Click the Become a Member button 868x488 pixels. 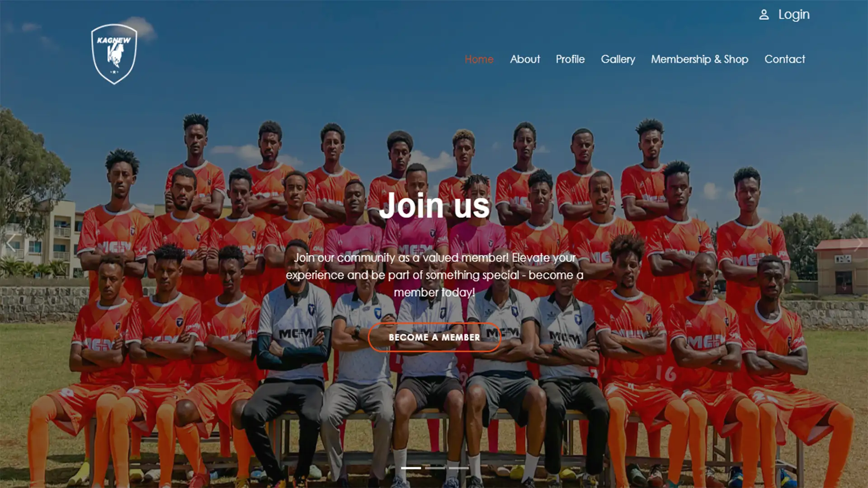pyautogui.click(x=434, y=337)
